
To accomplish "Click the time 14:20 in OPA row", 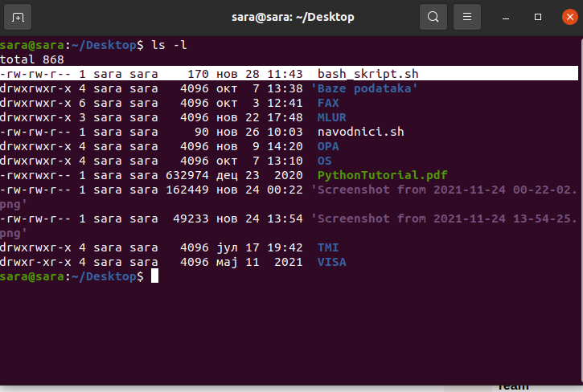I will (x=285, y=146).
